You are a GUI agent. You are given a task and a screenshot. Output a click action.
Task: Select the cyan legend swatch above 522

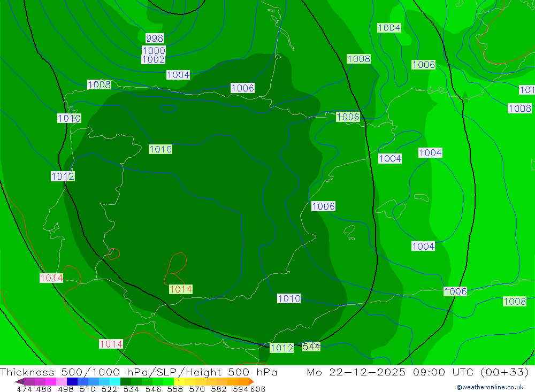click(115, 381)
